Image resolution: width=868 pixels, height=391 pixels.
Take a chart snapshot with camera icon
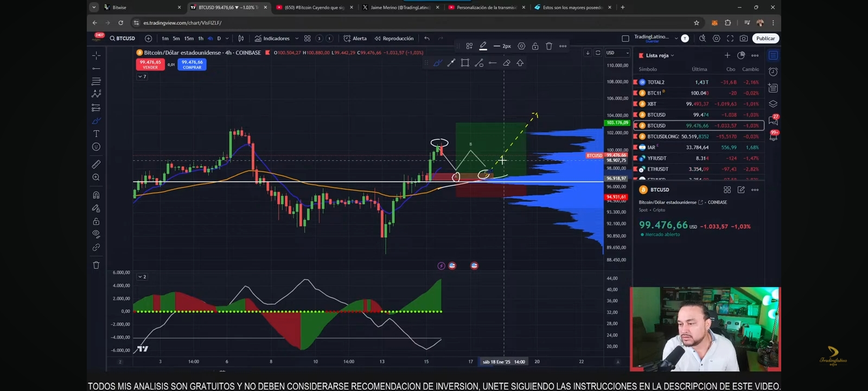744,39
